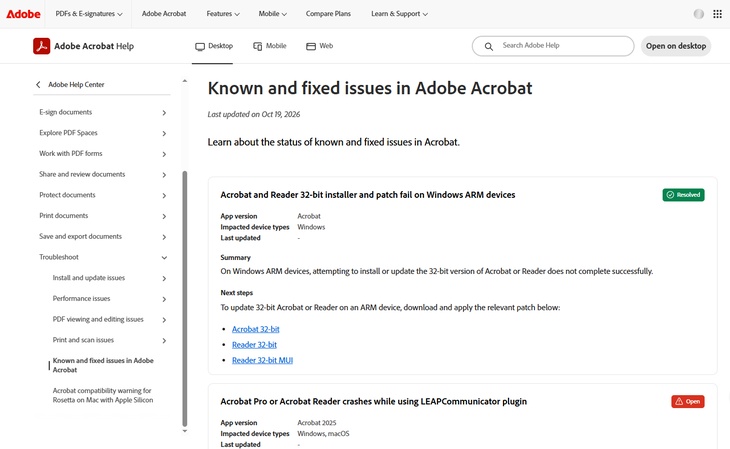Click the LEAPCommunicator plugin crash issue heading

point(373,401)
